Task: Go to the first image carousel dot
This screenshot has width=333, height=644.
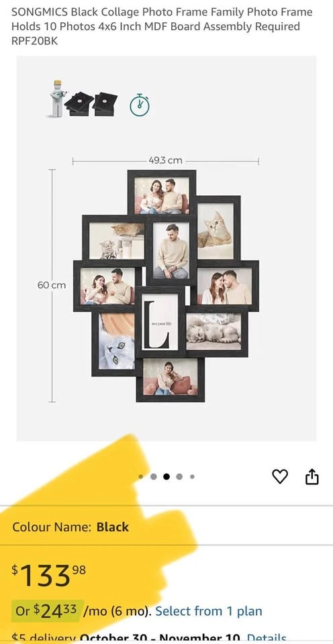Action: point(141,477)
